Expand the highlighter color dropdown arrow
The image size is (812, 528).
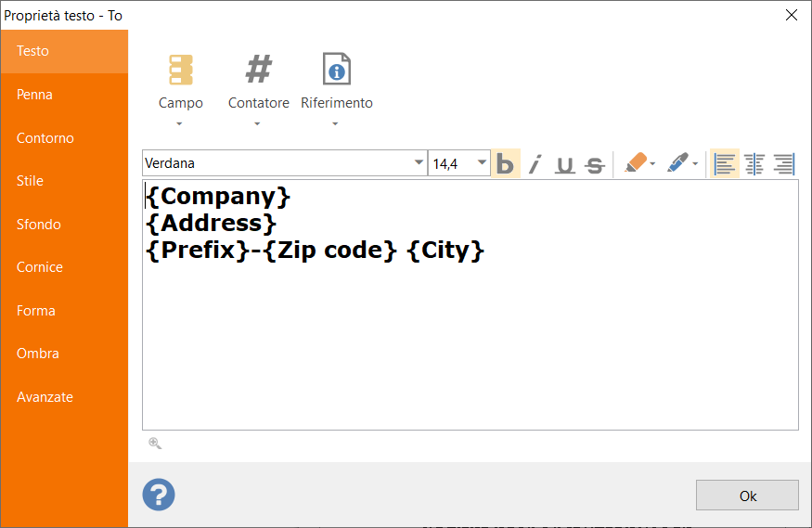652,164
